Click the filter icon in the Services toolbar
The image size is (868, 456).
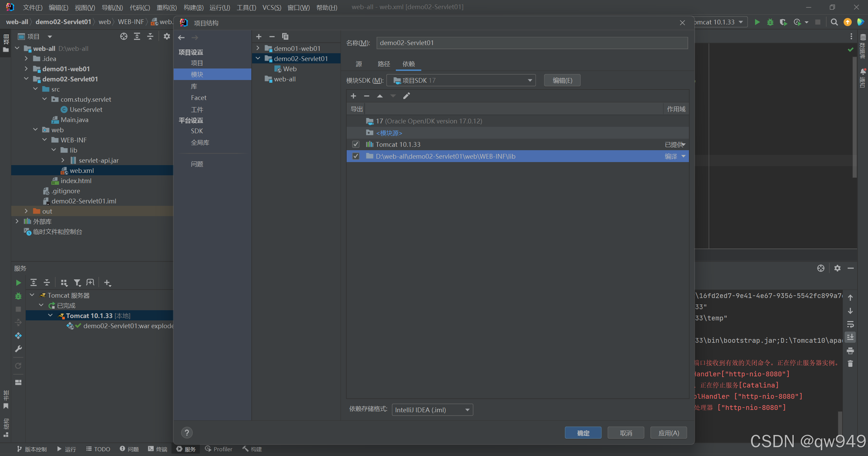[77, 282]
